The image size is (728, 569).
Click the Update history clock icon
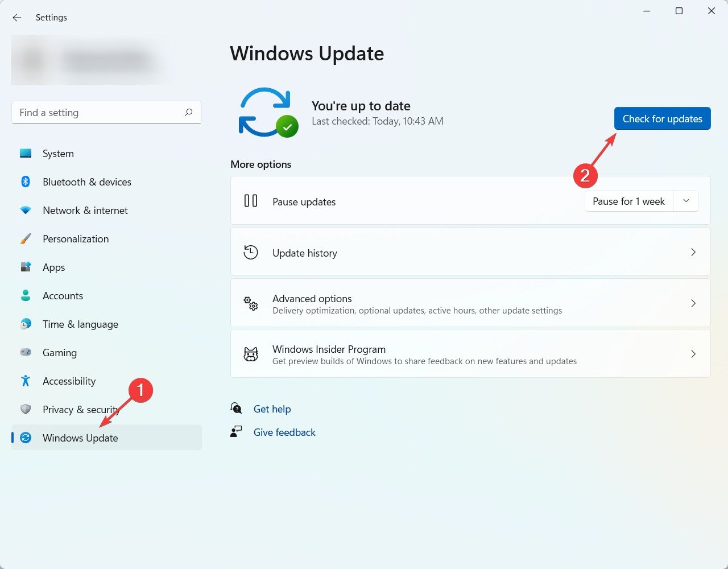pyautogui.click(x=251, y=252)
